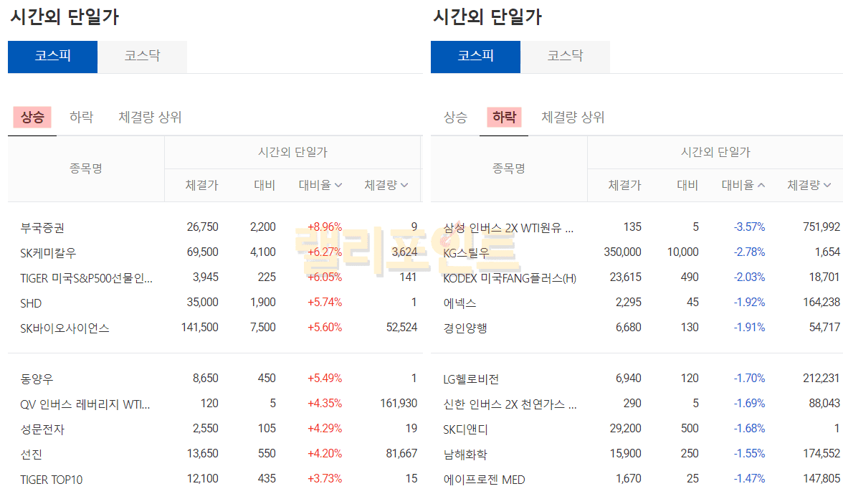Click the 남해화학 stock name
This screenshot has height=504, width=843.
point(465,455)
